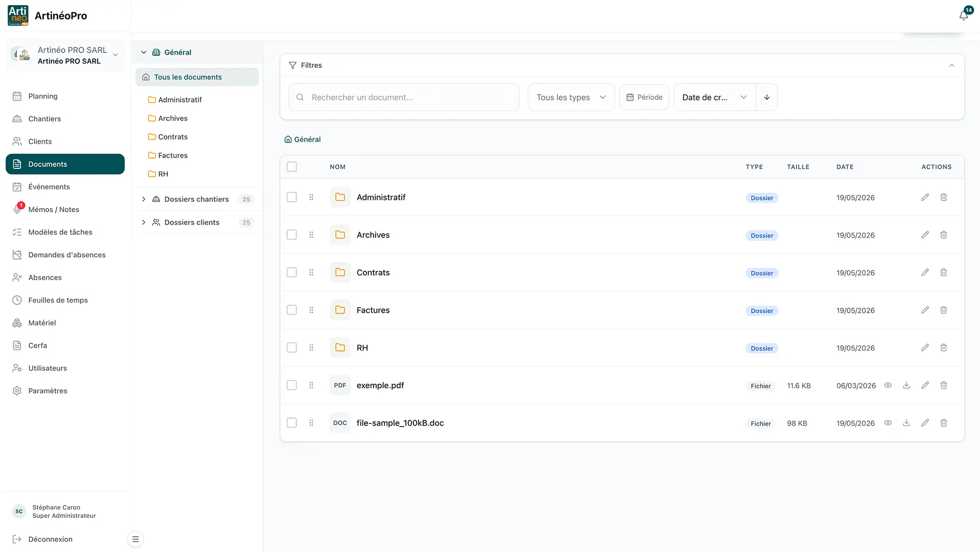This screenshot has width=980, height=551.
Task: Open the Date de création sort dropdown
Action: tap(715, 97)
